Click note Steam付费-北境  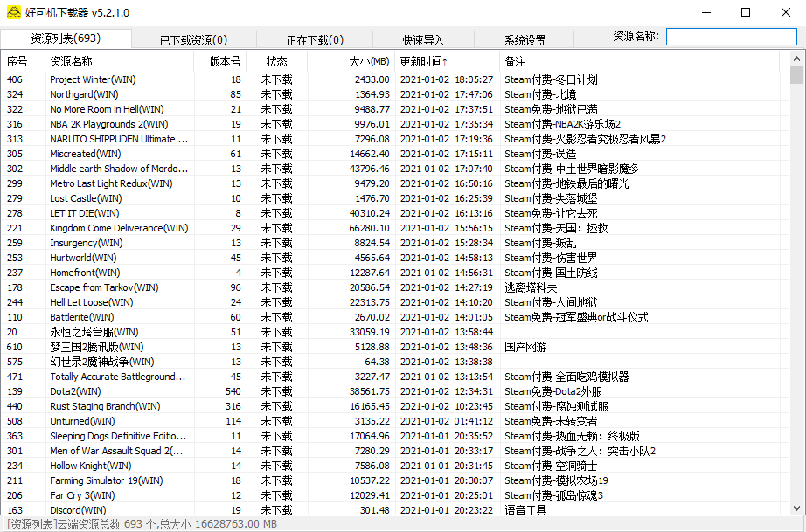[x=540, y=94]
